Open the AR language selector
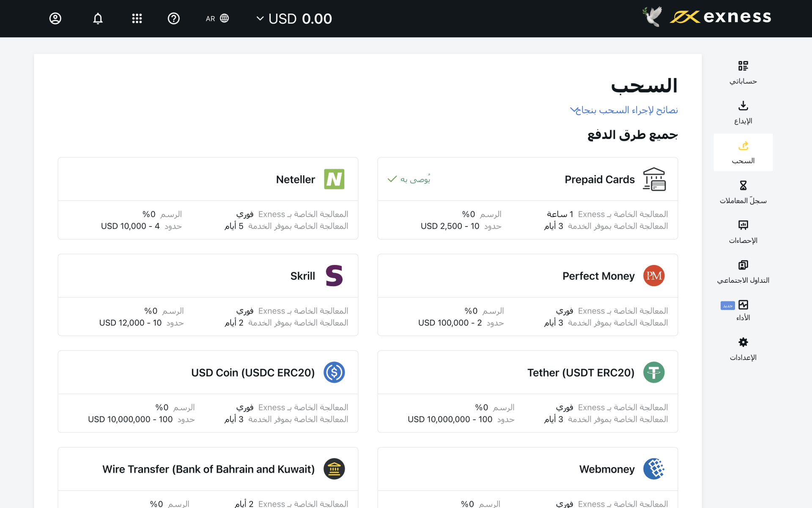The width and height of the screenshot is (812, 508). [x=217, y=19]
